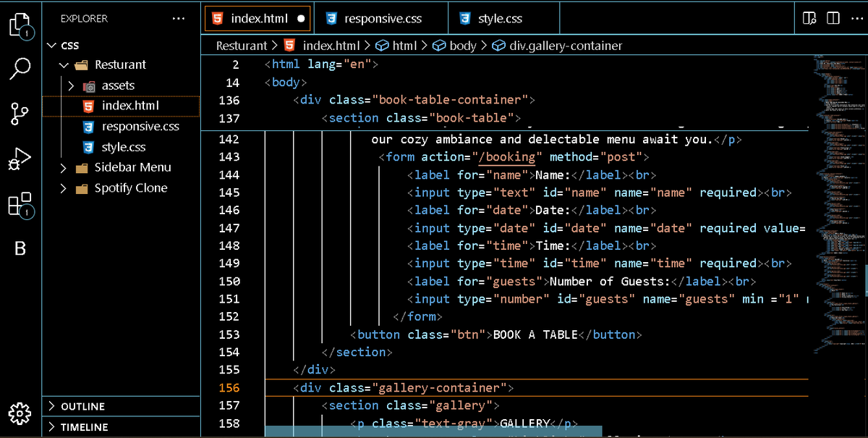Click line number 156 in the gutter
Viewport: 868px width, 438px height.
[x=229, y=388]
